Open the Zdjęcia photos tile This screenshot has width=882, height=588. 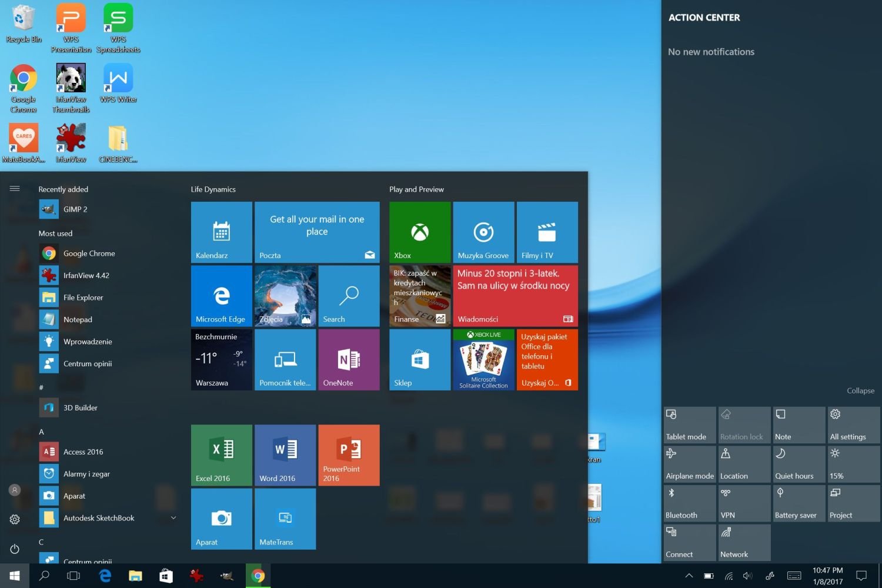tap(285, 296)
